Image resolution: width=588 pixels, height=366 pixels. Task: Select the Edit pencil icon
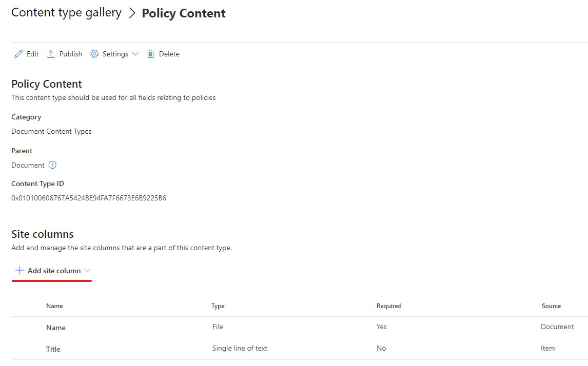tap(18, 53)
